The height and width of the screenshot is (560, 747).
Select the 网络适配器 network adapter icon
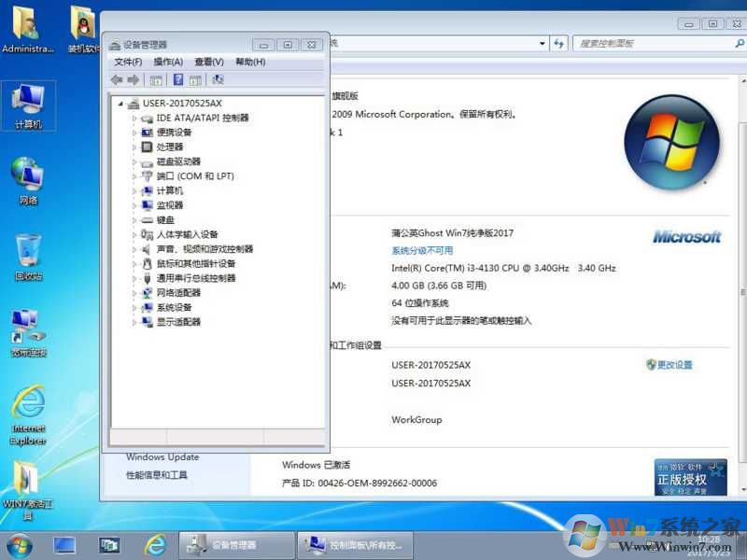tap(148, 293)
